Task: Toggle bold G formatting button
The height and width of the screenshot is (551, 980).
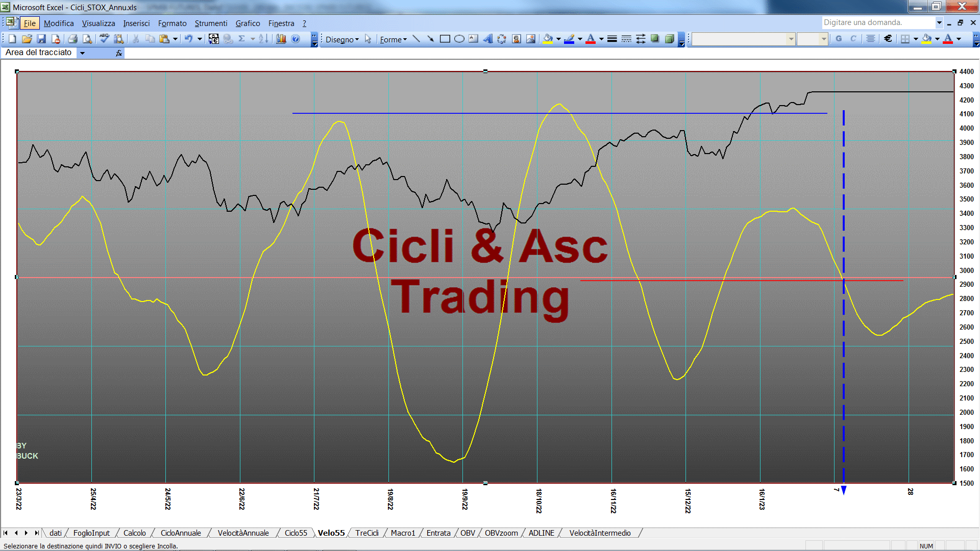Action: point(839,39)
